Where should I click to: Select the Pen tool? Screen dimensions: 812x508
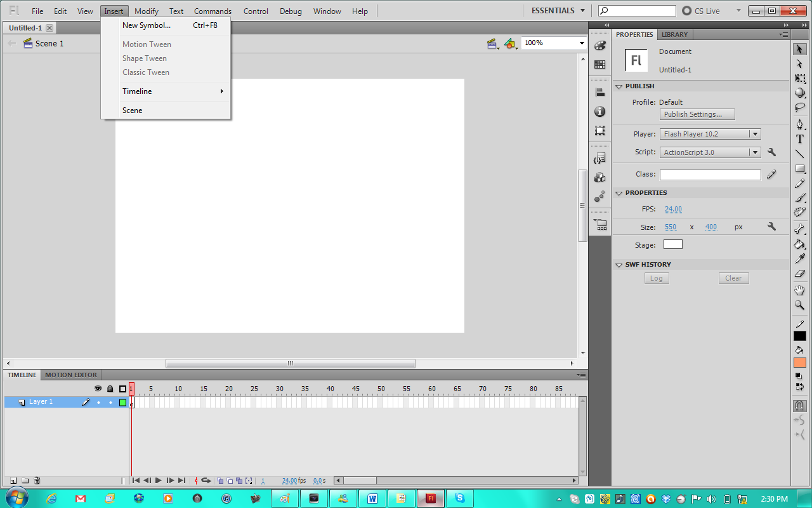point(800,124)
